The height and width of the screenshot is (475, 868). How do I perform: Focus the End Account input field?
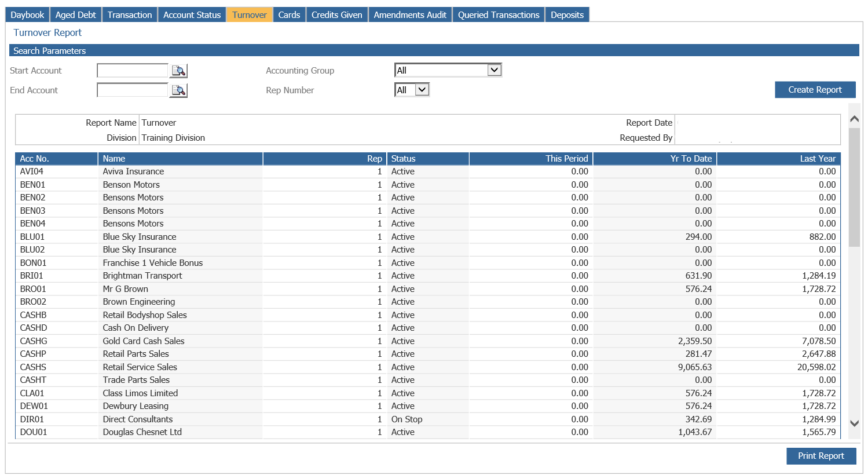(x=133, y=90)
